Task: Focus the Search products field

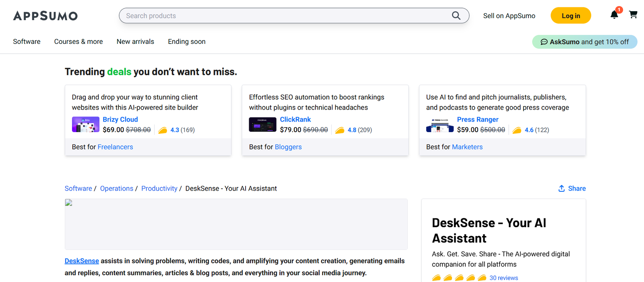Action: pyautogui.click(x=282, y=16)
